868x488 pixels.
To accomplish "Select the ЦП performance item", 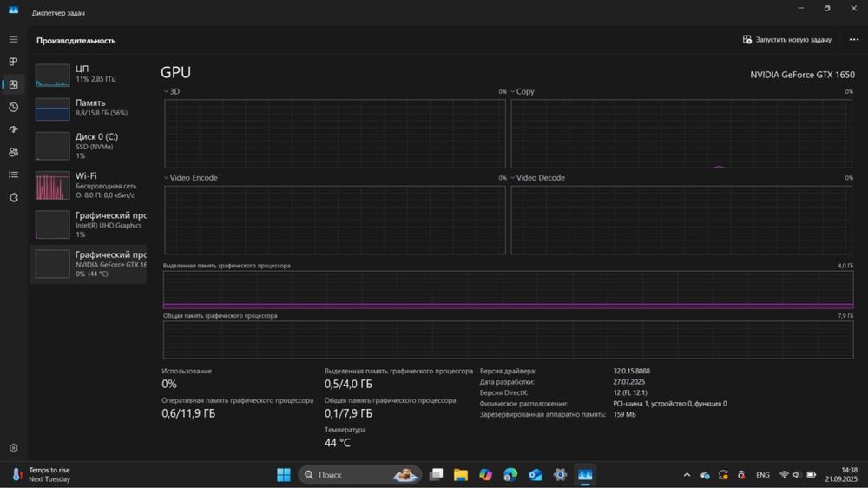I will click(89, 74).
